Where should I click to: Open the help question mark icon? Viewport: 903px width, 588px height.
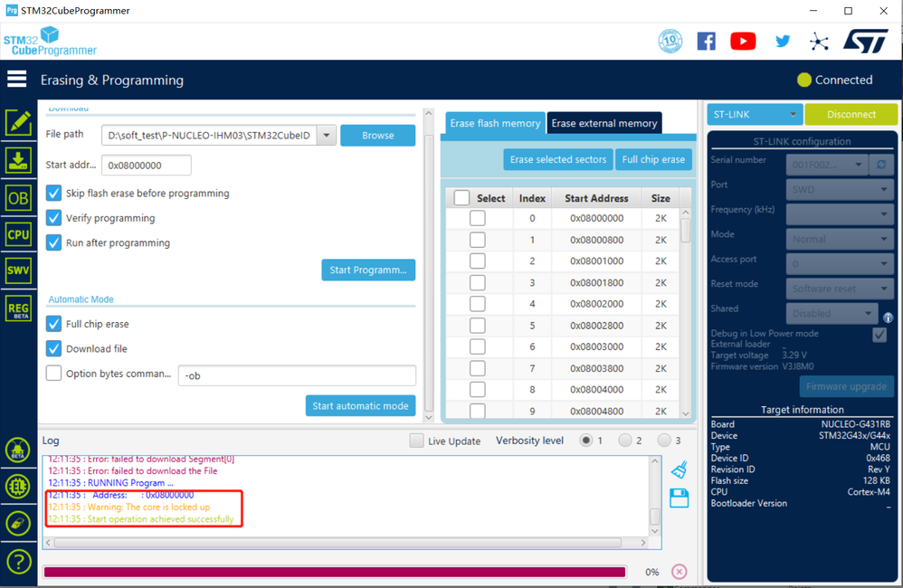tap(18, 561)
